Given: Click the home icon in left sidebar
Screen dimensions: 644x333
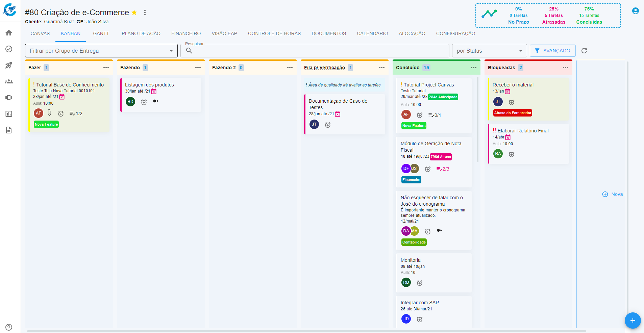Looking at the screenshot, I should point(9,33).
